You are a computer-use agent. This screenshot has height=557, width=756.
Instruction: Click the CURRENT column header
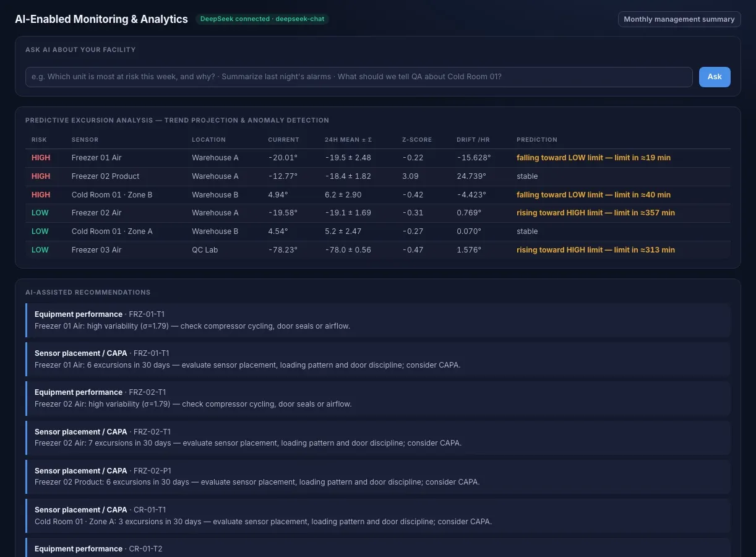283,140
